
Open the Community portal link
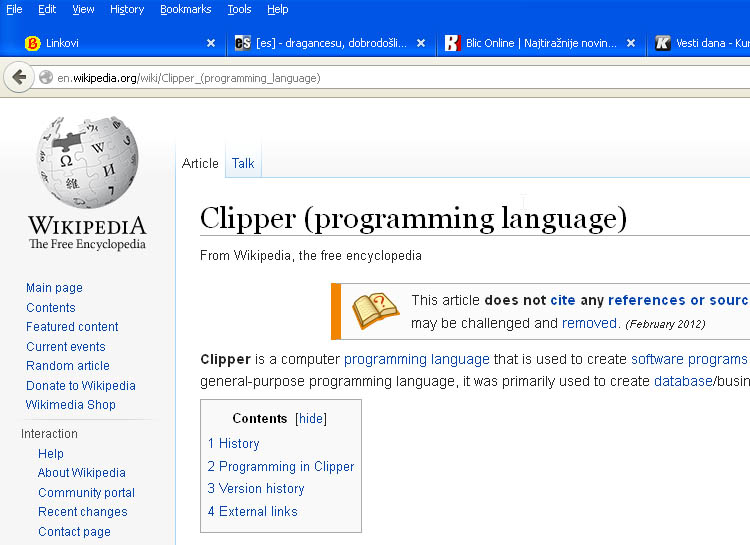[87, 493]
